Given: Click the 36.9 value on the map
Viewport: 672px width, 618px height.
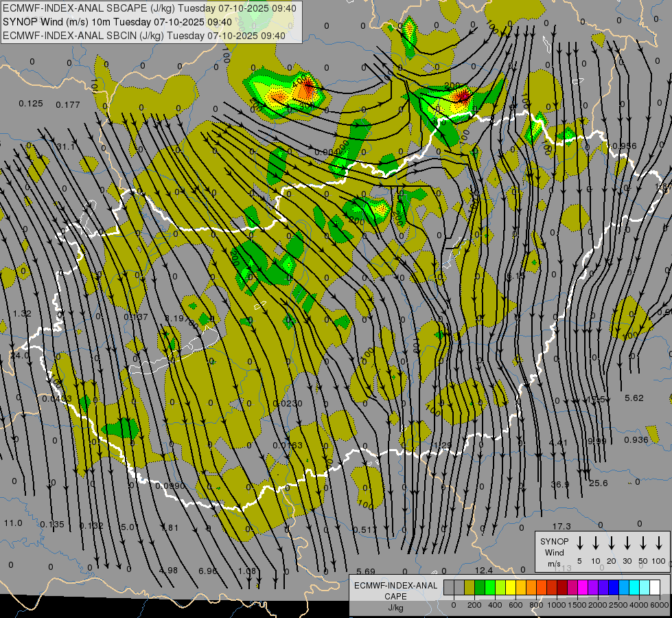Looking at the screenshot, I should (560, 484).
